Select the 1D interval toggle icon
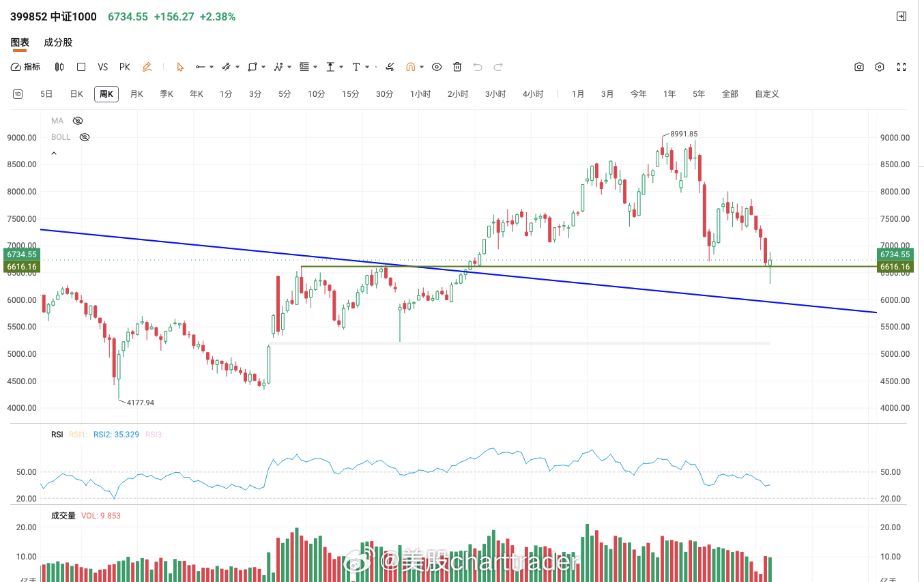Viewport: 924px width, 582px height. tap(18, 94)
